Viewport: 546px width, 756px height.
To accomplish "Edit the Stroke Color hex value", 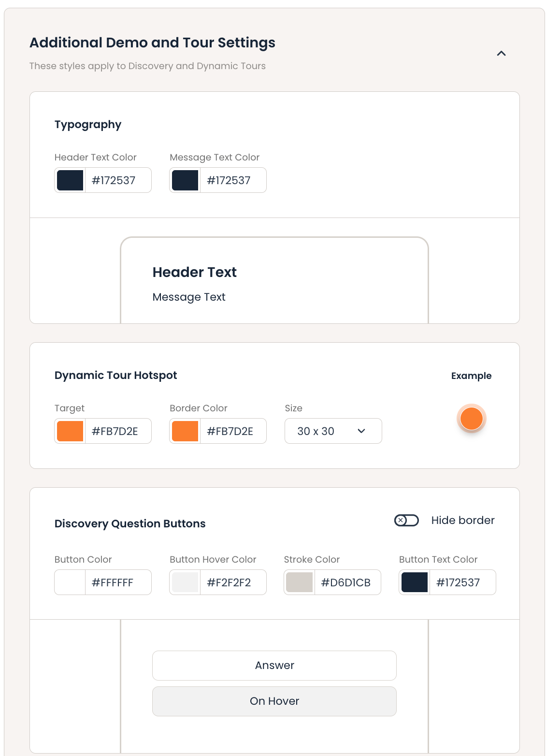I will (x=346, y=582).
